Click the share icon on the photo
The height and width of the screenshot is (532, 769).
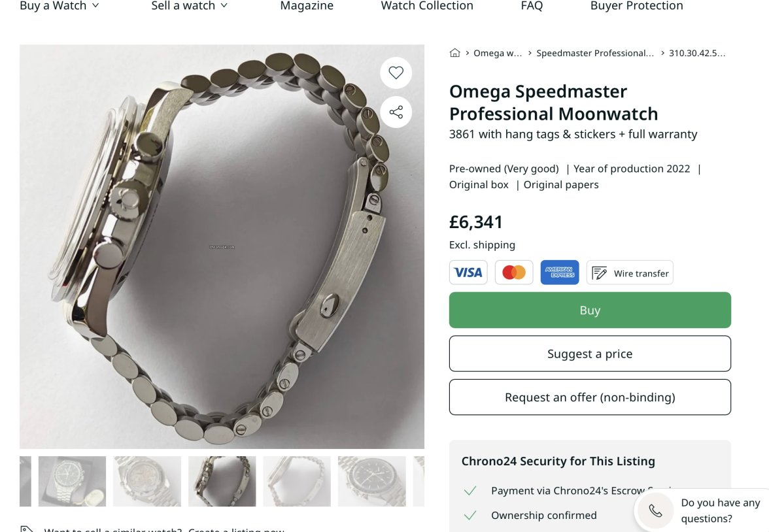(396, 112)
